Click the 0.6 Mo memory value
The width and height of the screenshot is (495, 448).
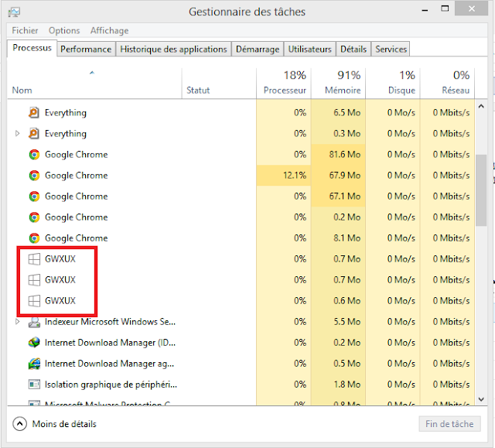(347, 301)
